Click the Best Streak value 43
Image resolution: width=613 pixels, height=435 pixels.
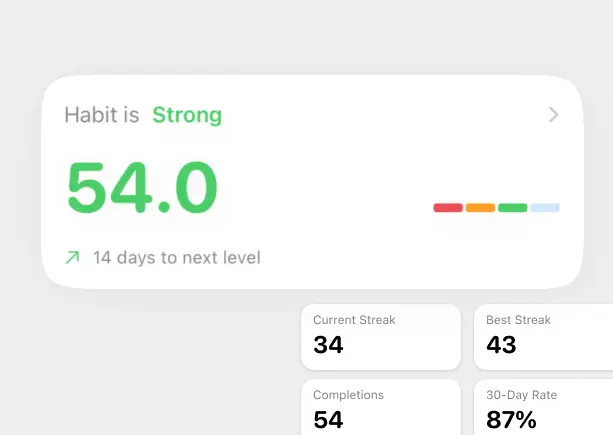coord(501,345)
